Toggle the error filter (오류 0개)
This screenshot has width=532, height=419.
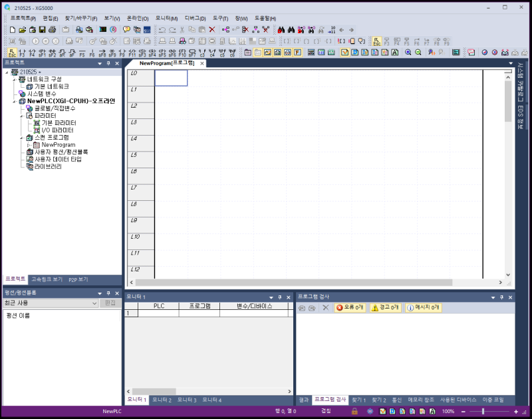[350, 308]
